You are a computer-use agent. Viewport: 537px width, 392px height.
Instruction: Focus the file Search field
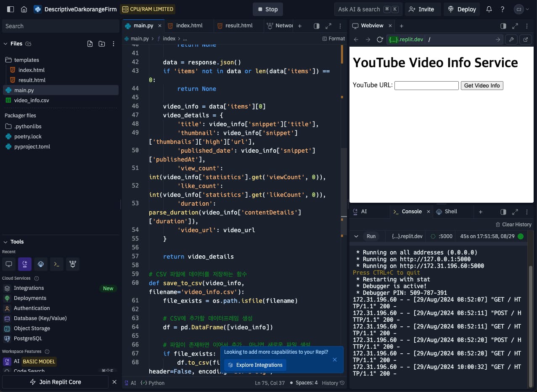click(x=61, y=26)
